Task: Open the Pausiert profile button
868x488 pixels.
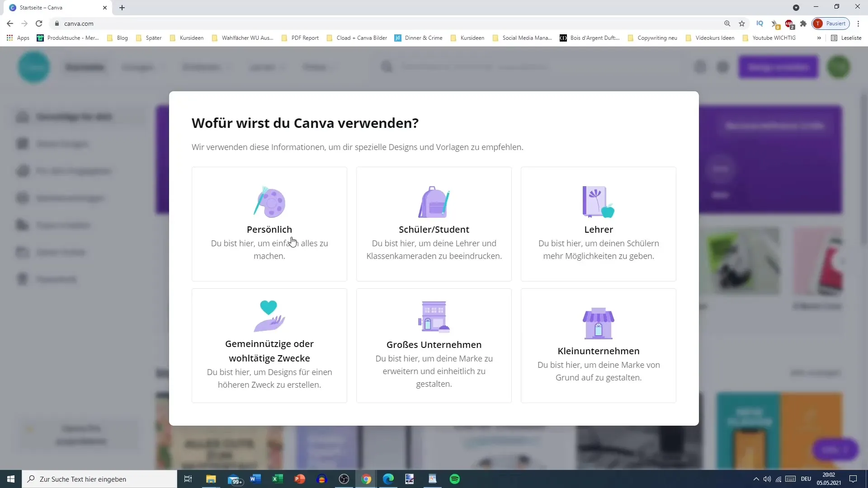Action: 831,23
